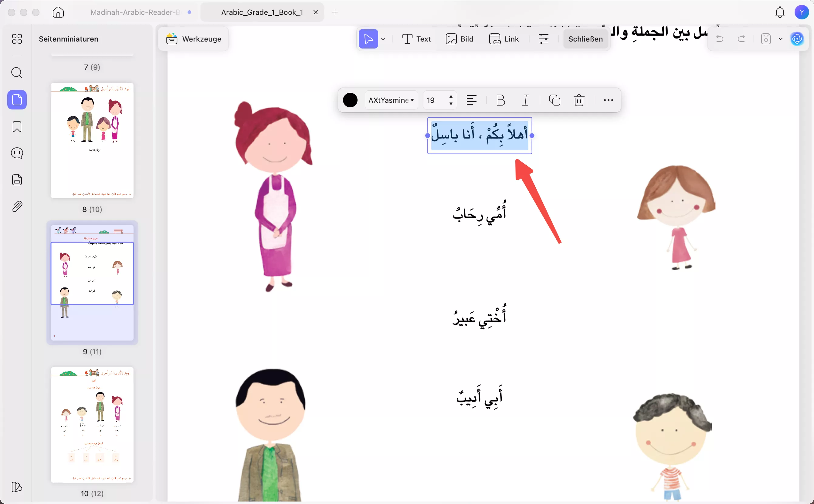Open the AXtYasmine font dropdown
Screen dimensions: 814x504
click(391, 100)
